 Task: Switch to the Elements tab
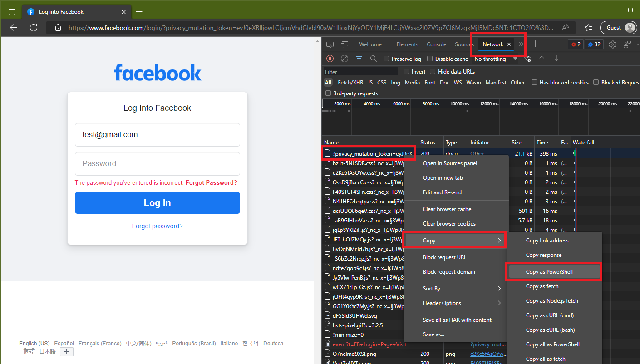click(x=407, y=44)
